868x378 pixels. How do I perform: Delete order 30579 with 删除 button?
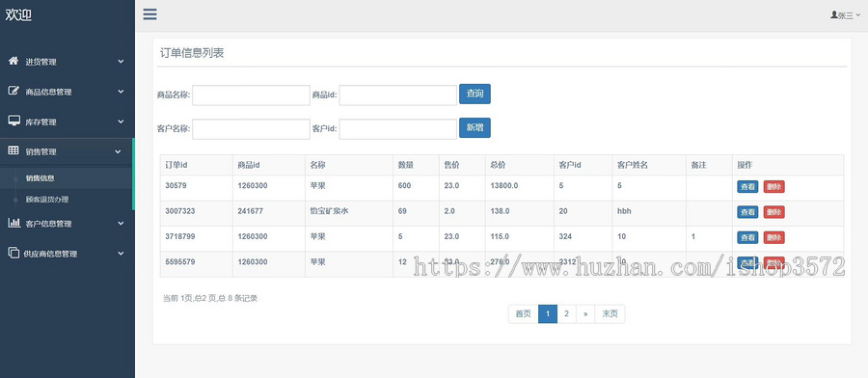773,186
